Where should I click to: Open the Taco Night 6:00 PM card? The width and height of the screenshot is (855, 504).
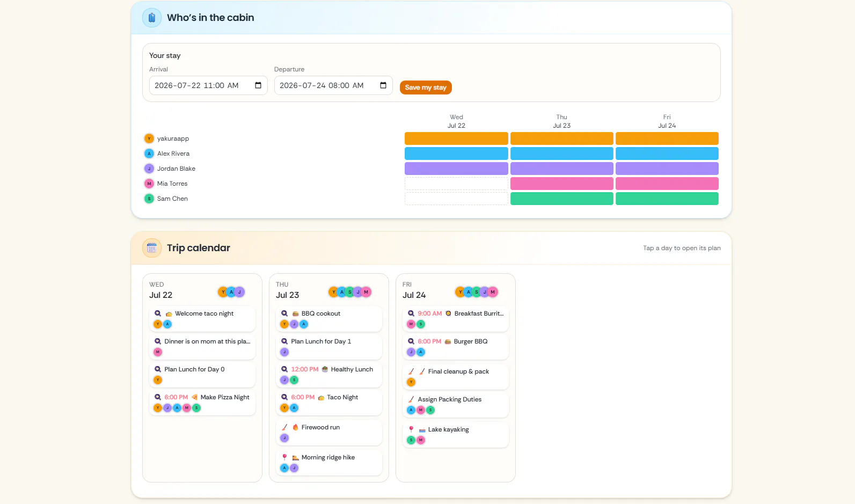tap(328, 402)
